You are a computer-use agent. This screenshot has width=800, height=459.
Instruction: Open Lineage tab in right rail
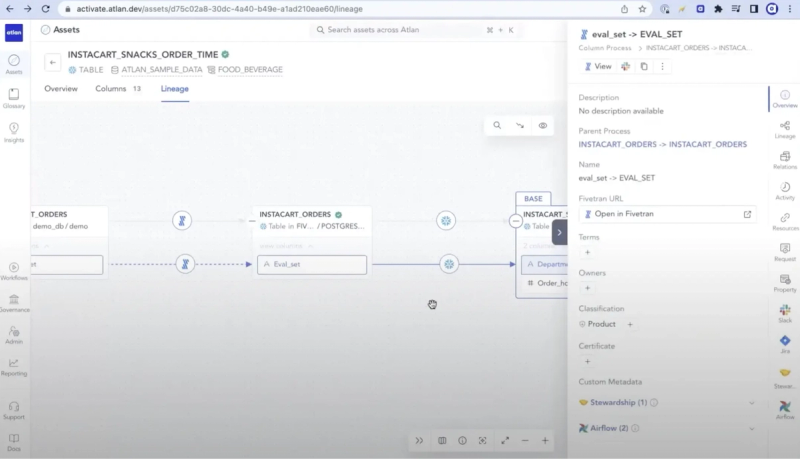(x=785, y=130)
